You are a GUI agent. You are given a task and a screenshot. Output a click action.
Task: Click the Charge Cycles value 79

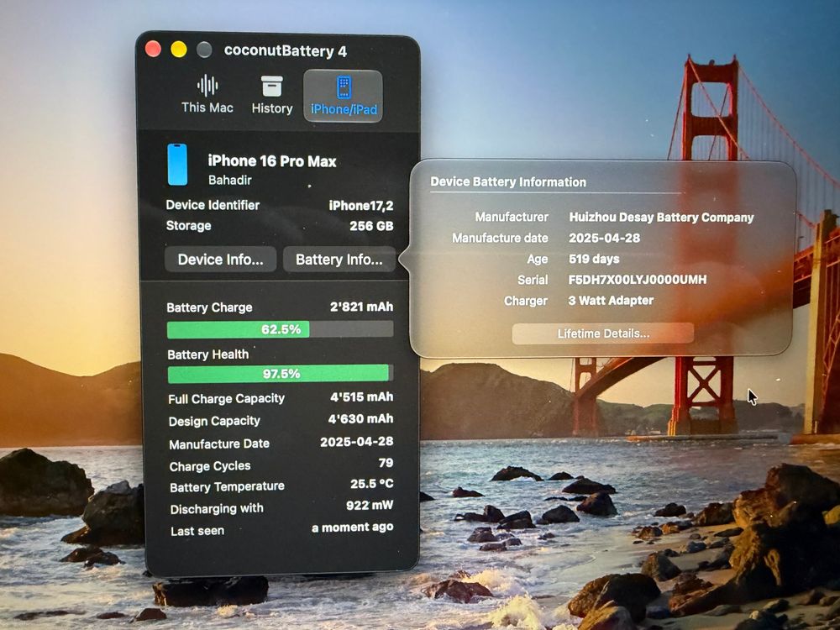[x=386, y=462]
